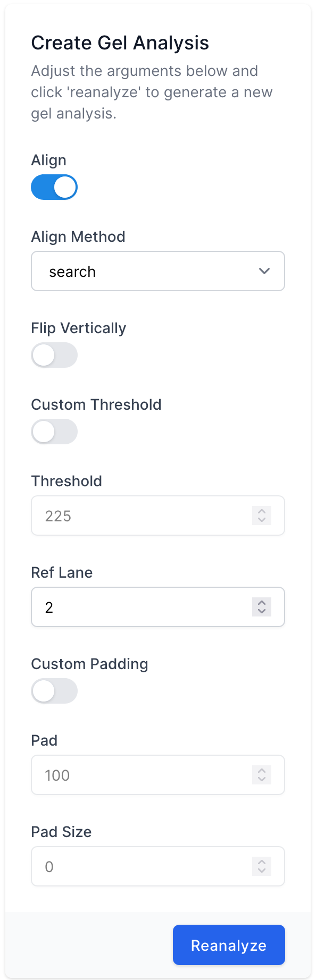The width and height of the screenshot is (316, 980).
Task: Focus the Ref Lane number field
Action: (x=158, y=607)
